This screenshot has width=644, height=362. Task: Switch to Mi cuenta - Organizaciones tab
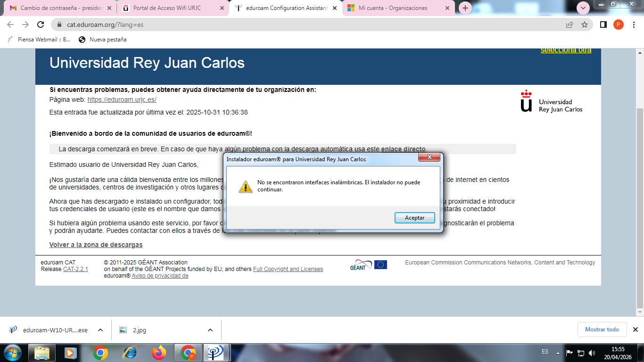392,8
